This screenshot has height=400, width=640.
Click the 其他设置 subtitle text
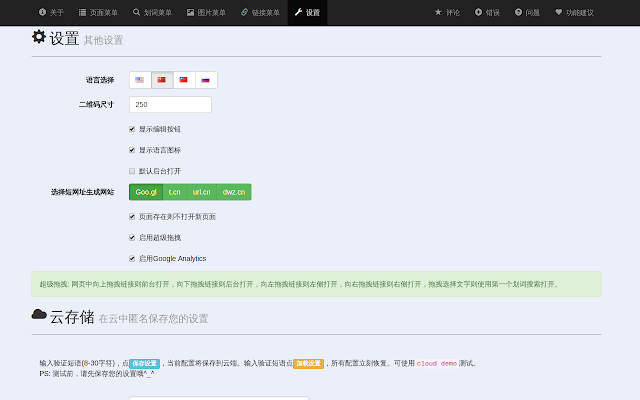click(x=103, y=40)
